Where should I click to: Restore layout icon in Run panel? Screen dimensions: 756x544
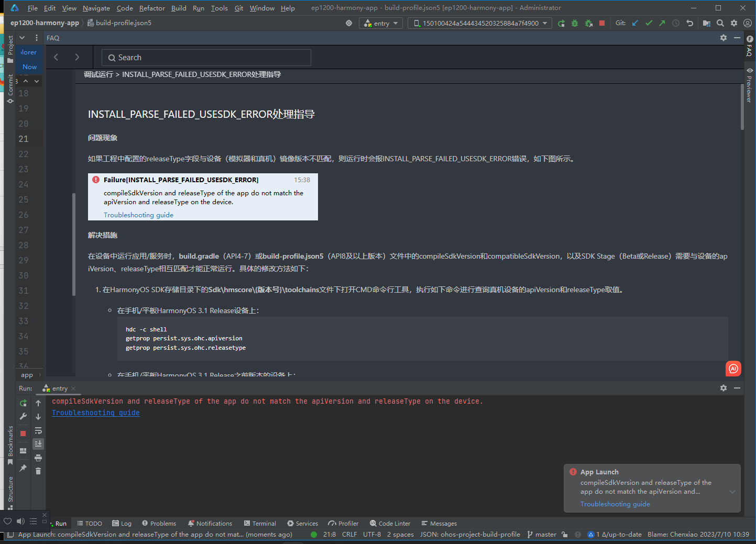[23, 451]
